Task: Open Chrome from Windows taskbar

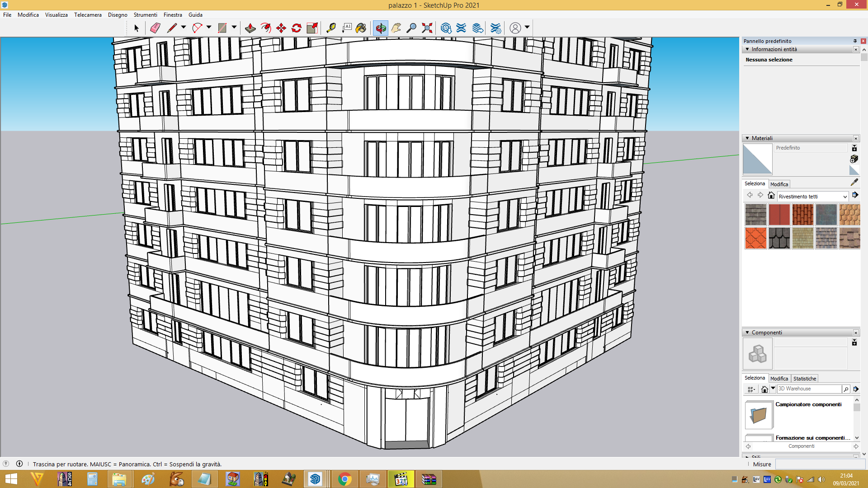Action: pos(345,479)
